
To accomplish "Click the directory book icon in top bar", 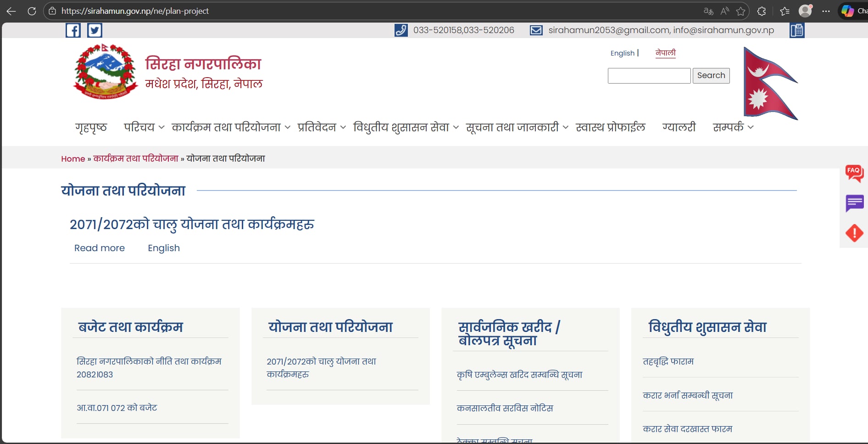I will 797,30.
